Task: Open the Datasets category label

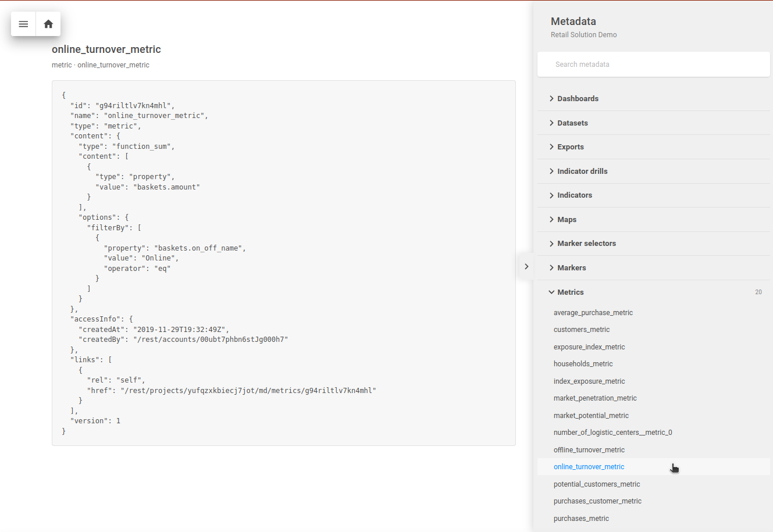Action: coord(572,123)
